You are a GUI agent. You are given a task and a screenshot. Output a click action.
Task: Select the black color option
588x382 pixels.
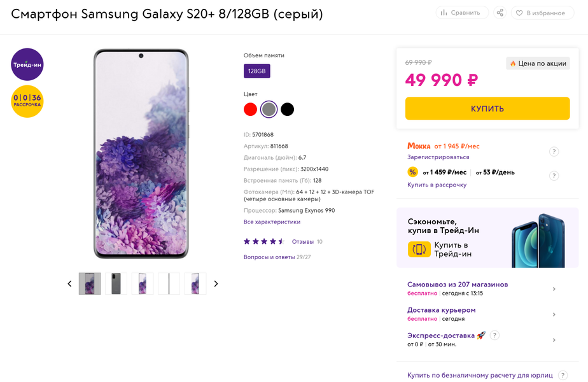[x=288, y=110]
